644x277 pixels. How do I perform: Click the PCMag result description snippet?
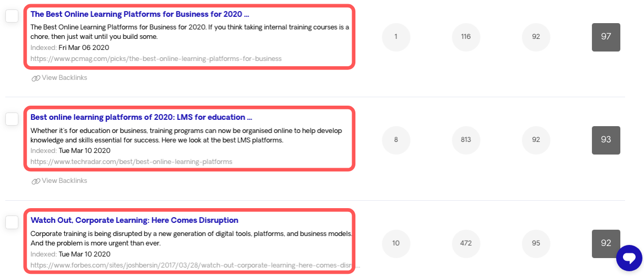190,32
